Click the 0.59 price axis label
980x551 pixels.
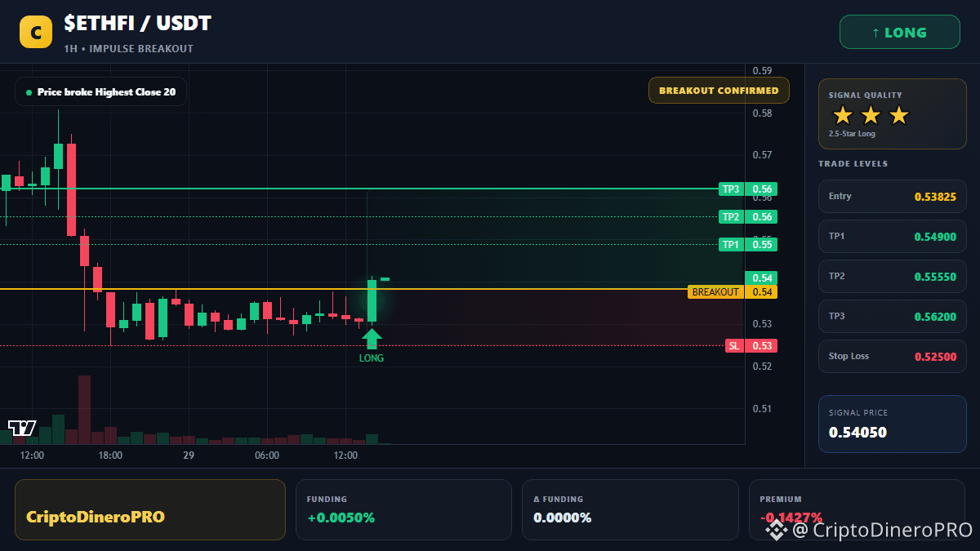[x=762, y=70]
